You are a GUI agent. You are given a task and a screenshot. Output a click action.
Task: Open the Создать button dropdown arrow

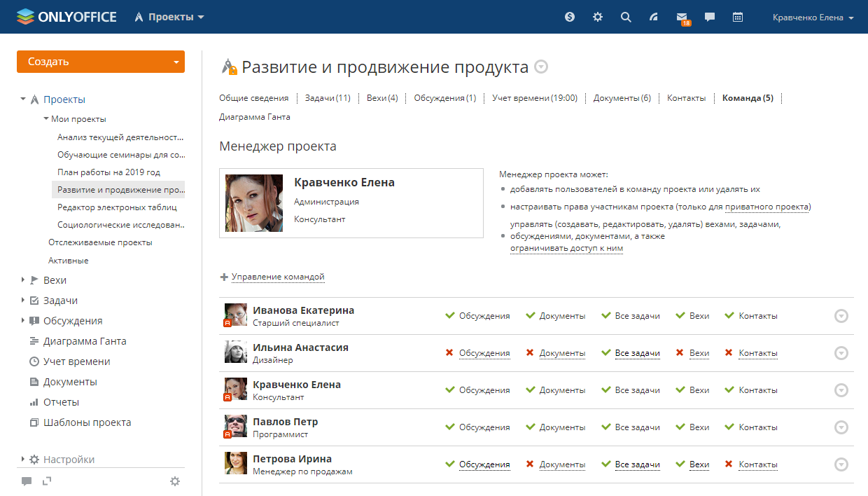[x=176, y=62]
